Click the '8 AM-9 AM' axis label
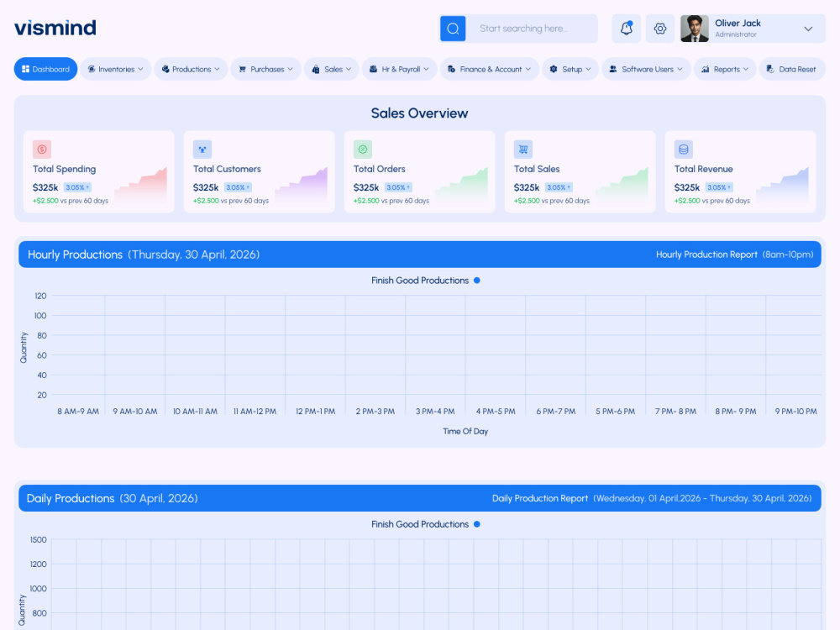The height and width of the screenshot is (630, 840). click(x=78, y=412)
